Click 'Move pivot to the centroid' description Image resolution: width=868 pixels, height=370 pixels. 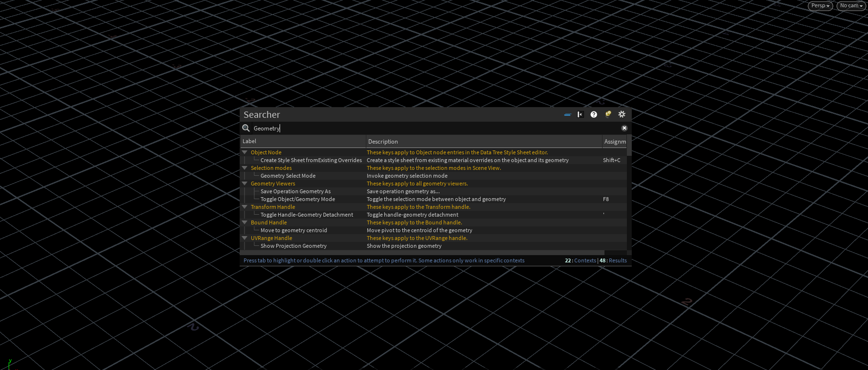(x=419, y=230)
